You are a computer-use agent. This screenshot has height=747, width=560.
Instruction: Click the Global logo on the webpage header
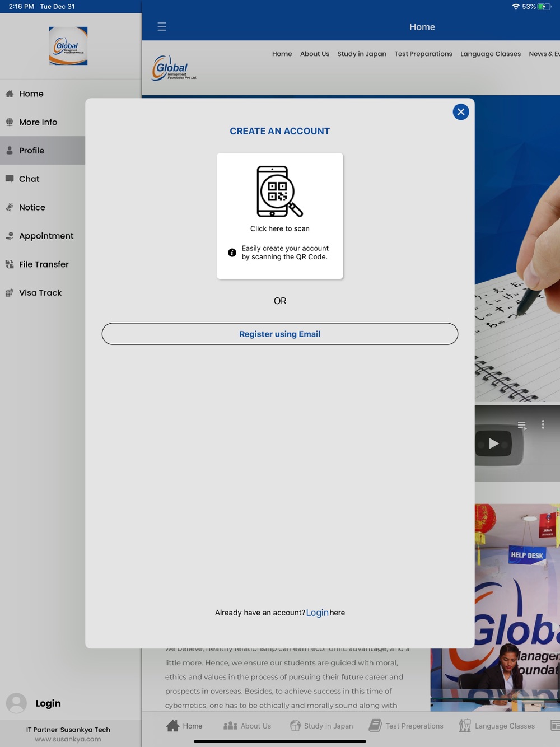click(x=174, y=68)
